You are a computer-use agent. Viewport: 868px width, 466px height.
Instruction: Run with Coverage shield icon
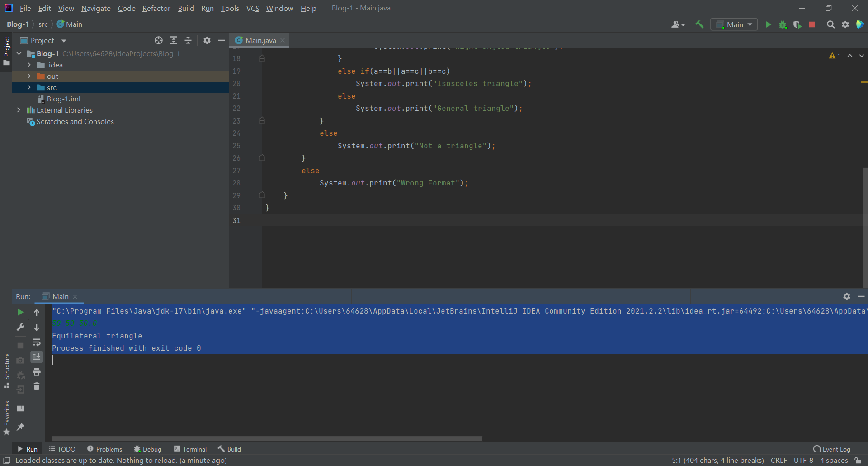coord(797,24)
